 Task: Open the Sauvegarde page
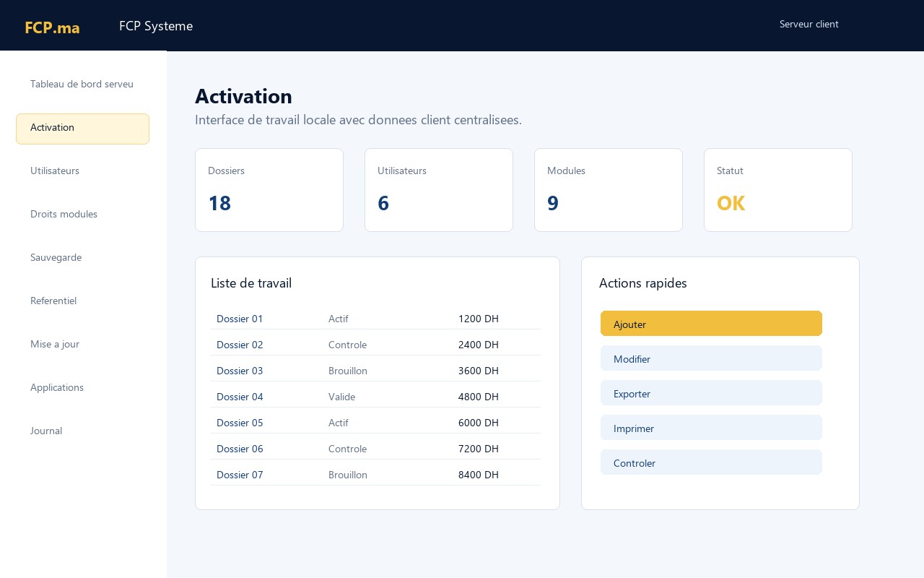(x=82, y=258)
